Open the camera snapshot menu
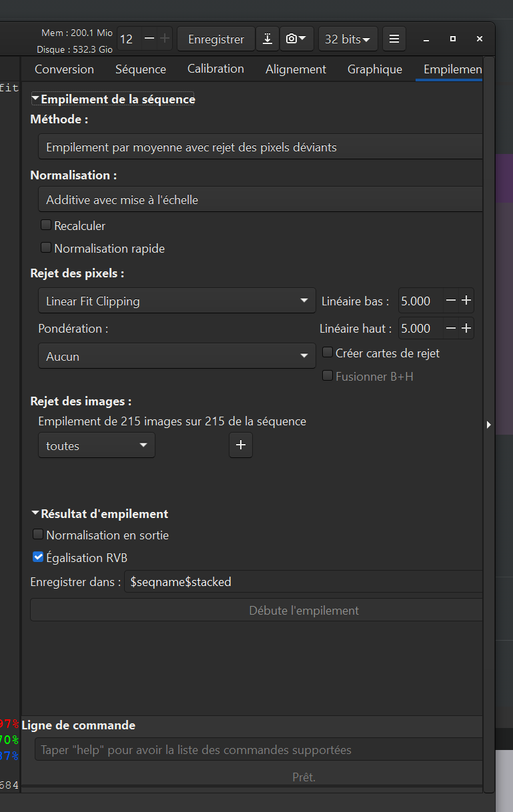 pyautogui.click(x=296, y=39)
